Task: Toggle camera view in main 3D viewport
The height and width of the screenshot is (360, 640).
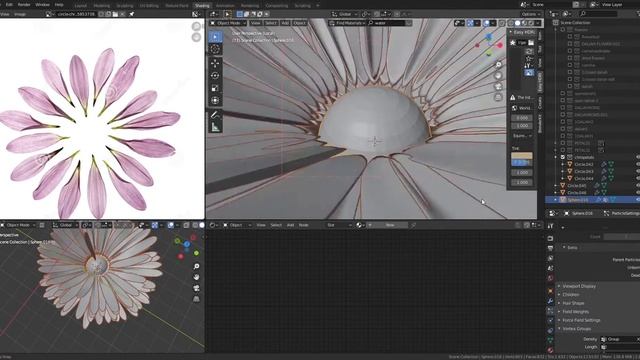Action: coord(498,87)
